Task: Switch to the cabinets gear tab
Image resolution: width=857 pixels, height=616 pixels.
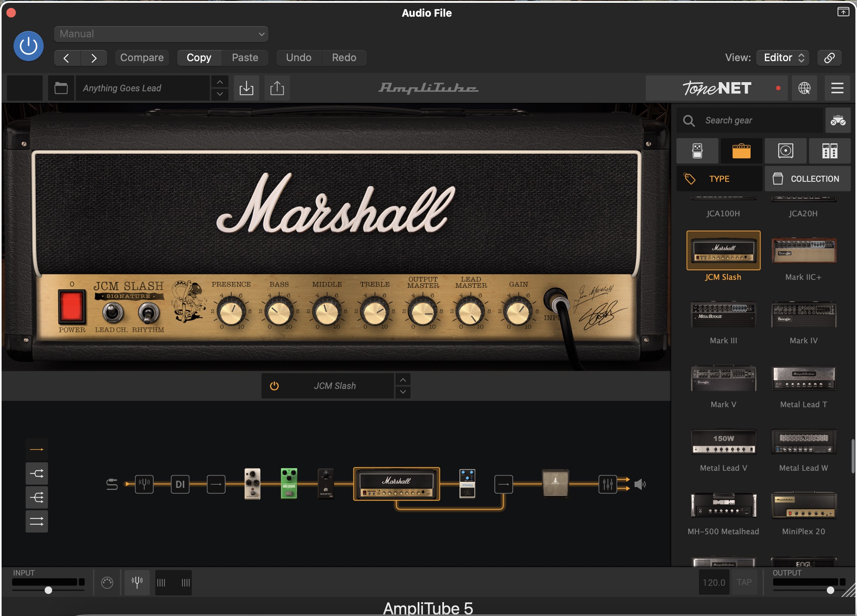Action: coord(786,151)
